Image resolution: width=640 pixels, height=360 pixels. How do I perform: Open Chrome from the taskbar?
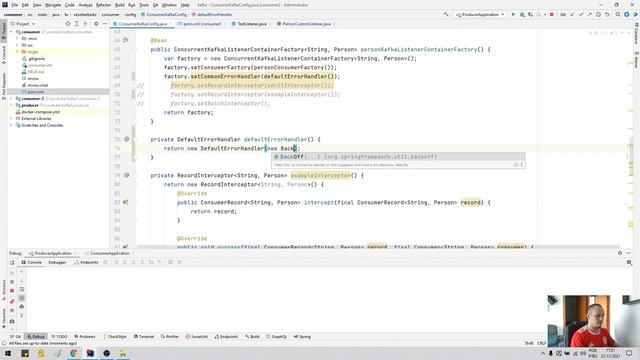[x=74, y=353]
